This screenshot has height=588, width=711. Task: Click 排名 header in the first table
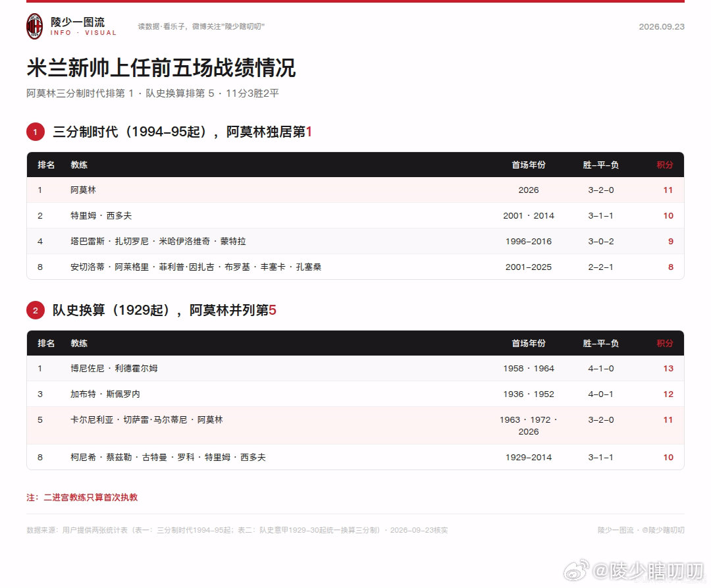click(46, 165)
